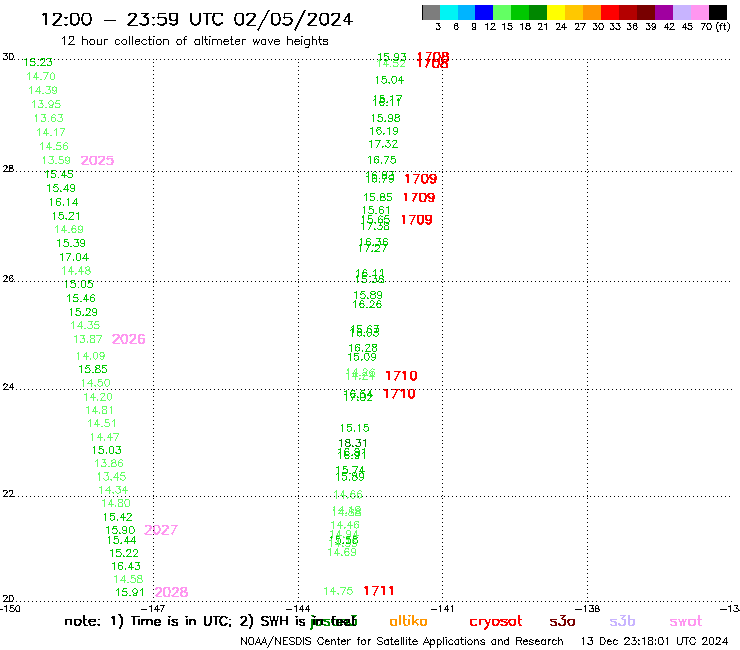Select the pure blue legend swatch
Image resolution: width=740 pixels, height=650 pixels.
coord(484,12)
